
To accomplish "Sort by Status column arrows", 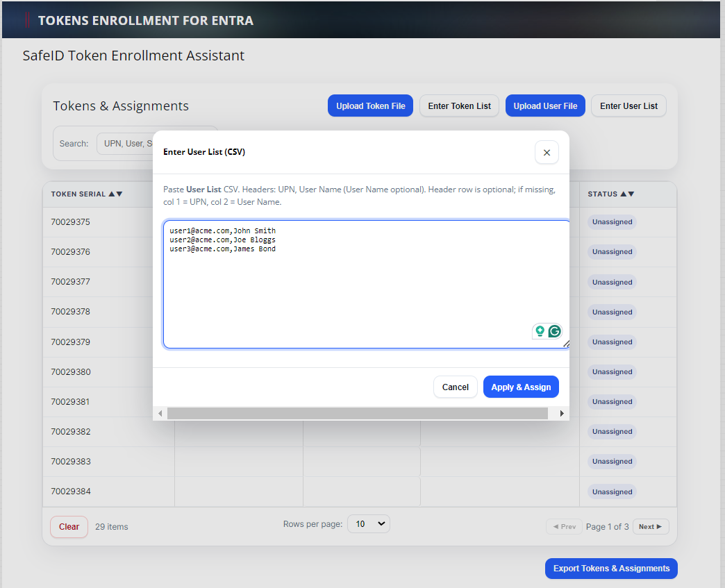I will pyautogui.click(x=627, y=194).
